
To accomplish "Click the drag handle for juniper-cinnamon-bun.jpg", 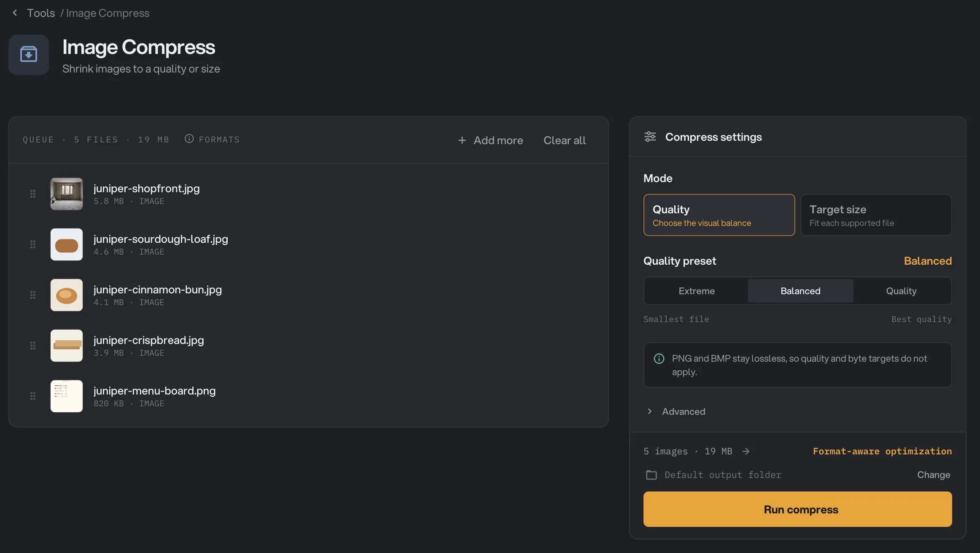I will (x=33, y=295).
